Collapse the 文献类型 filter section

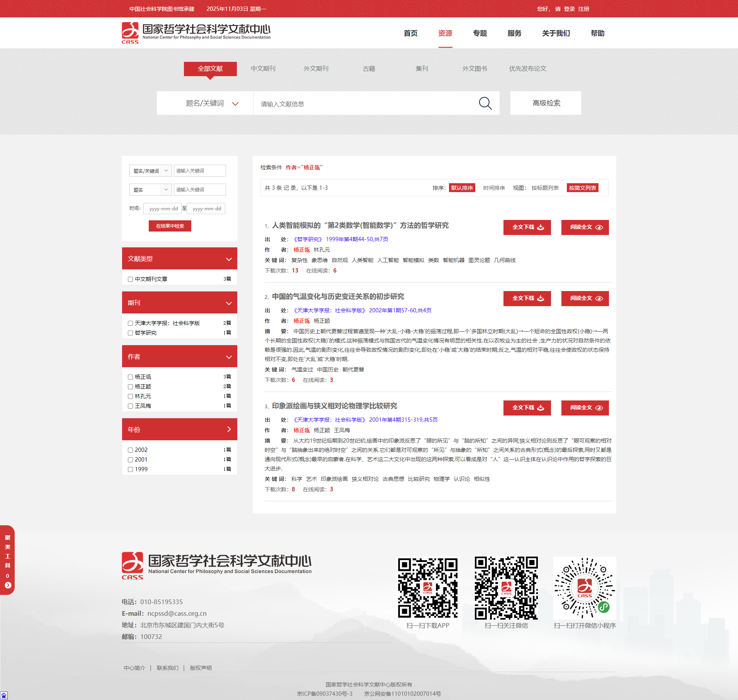(229, 259)
